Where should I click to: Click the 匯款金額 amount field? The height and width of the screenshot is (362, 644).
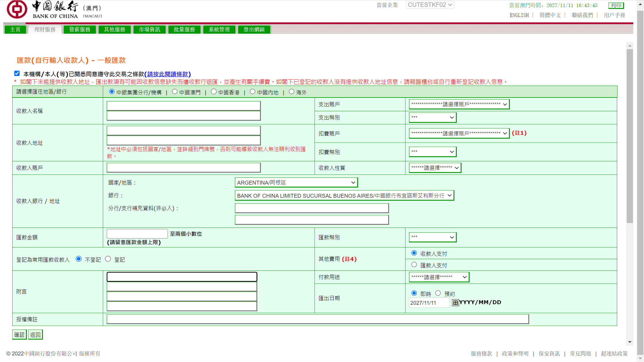tap(137, 233)
